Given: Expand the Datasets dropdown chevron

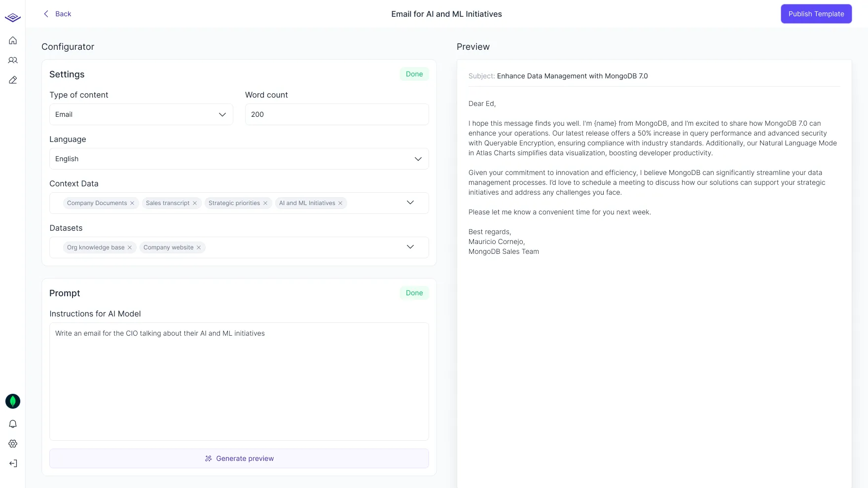Looking at the screenshot, I should pos(410,247).
